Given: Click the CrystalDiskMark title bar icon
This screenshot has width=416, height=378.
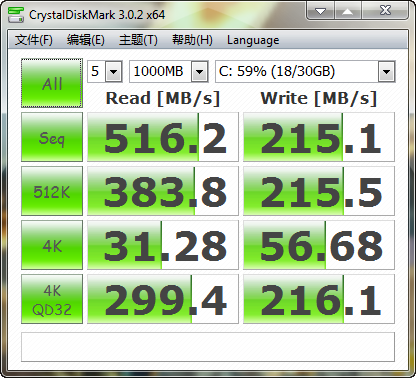Looking at the screenshot, I should click(16, 15).
